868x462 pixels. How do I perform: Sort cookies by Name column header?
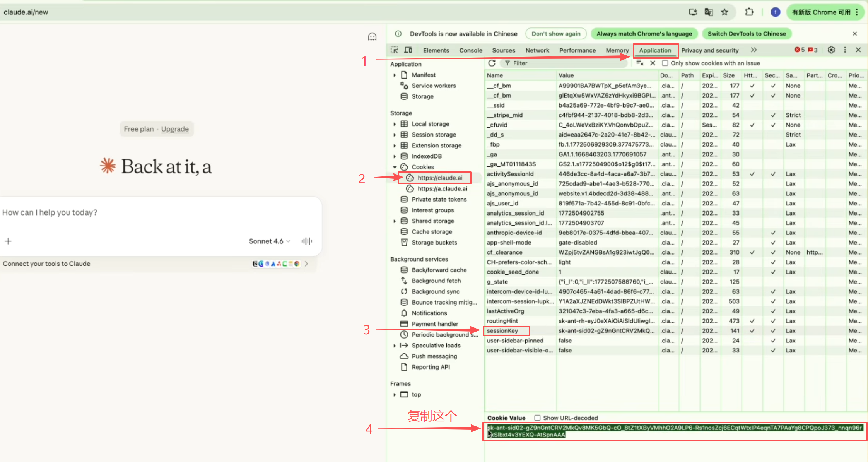click(520, 75)
